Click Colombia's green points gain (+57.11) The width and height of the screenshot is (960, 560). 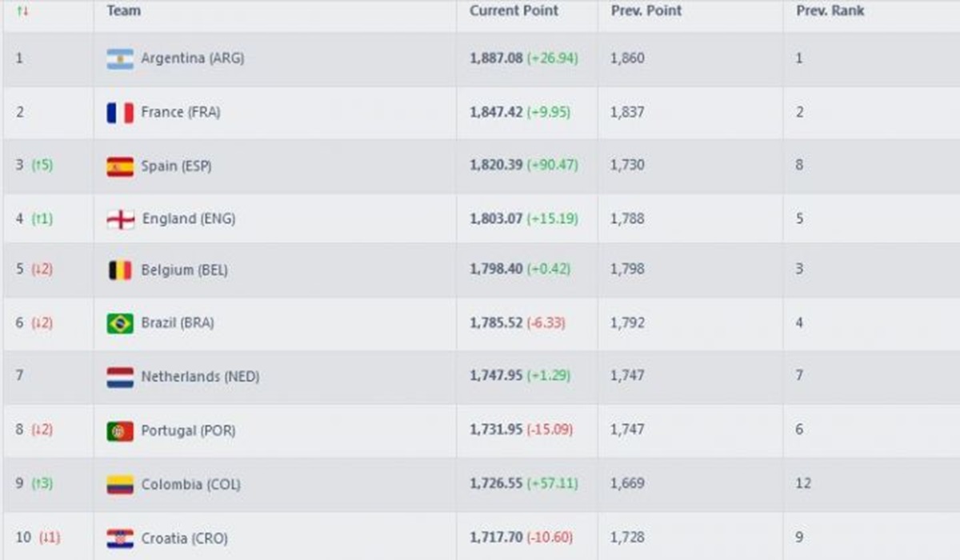coord(553,484)
